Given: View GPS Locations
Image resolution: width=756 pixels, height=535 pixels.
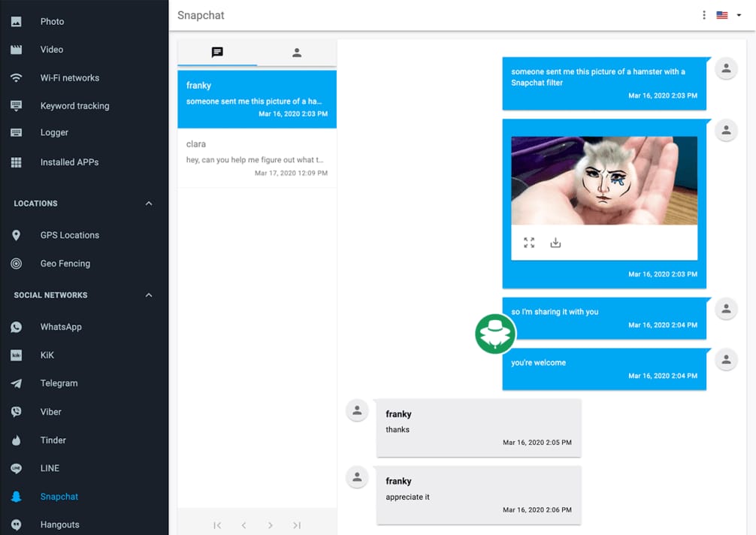Looking at the screenshot, I should (68, 234).
